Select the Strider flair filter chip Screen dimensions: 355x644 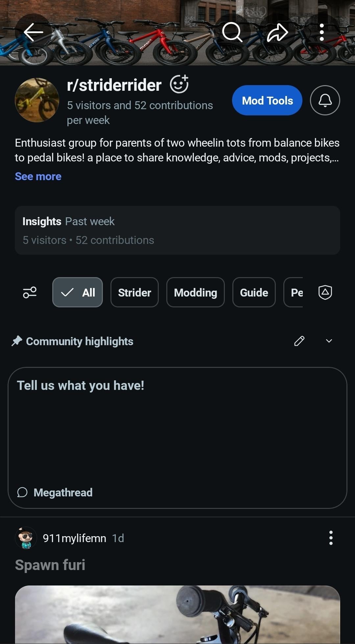tap(134, 292)
